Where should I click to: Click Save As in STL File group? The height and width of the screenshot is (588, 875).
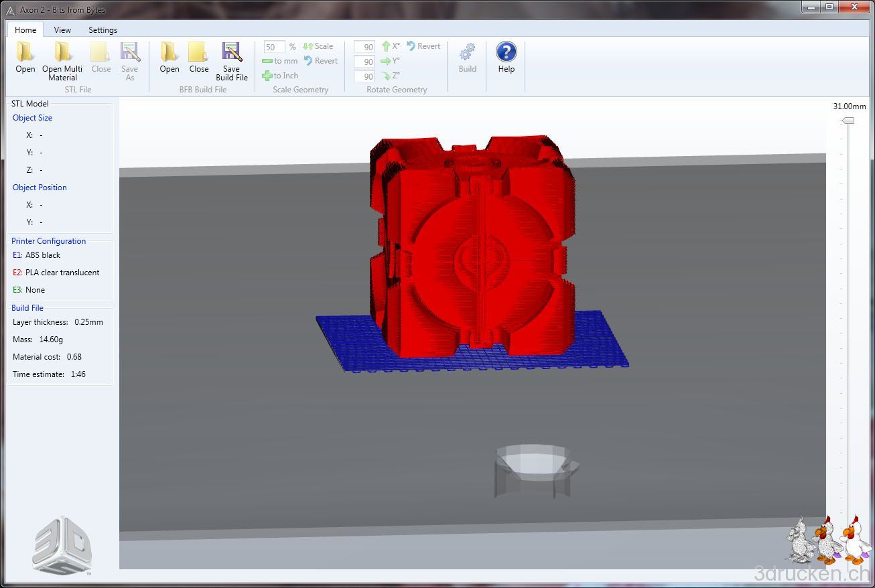point(129,62)
